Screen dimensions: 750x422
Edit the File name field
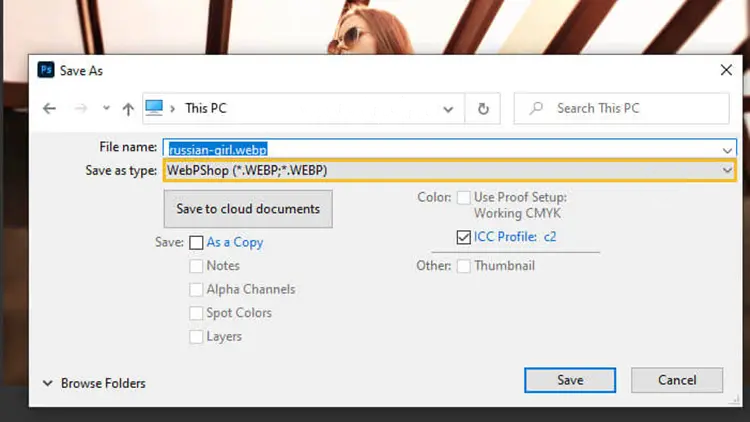pos(450,149)
